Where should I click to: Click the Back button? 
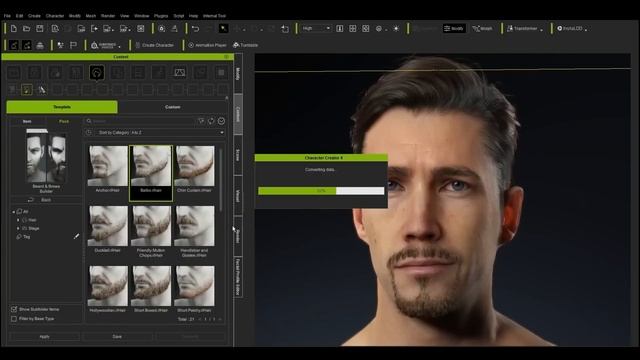coord(46,200)
